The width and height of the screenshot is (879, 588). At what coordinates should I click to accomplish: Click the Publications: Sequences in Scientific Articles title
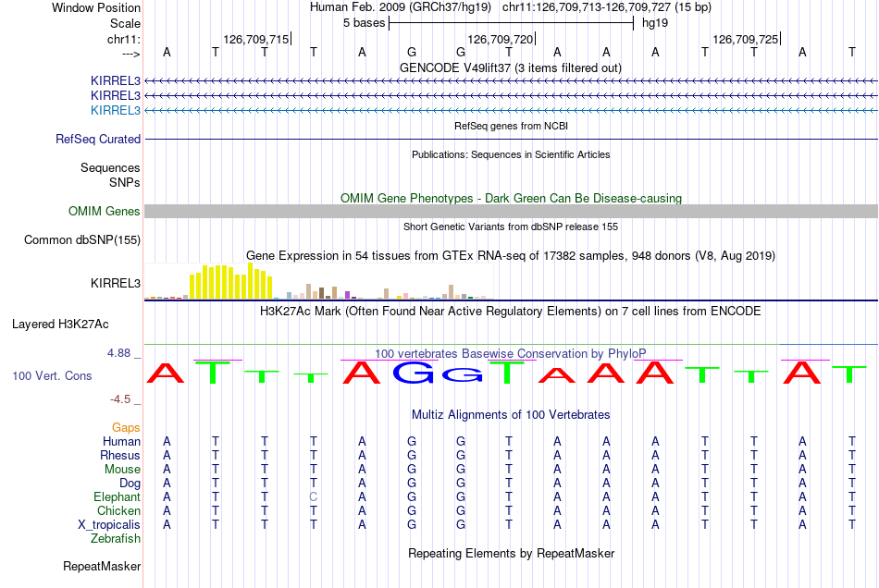click(x=511, y=154)
